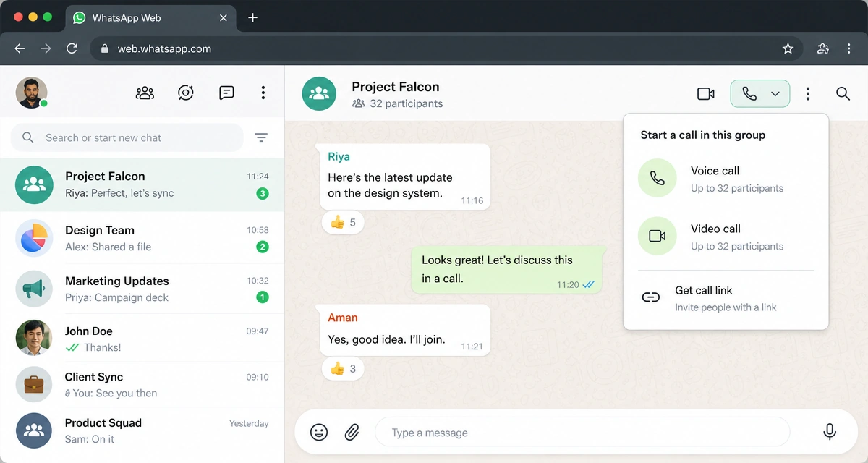Select the WhatsApp Web browser tab
The width and height of the screenshot is (868, 463).
click(150, 18)
